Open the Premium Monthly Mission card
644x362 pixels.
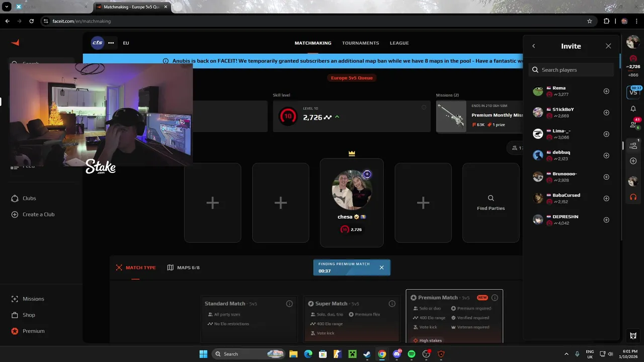tap(480, 117)
